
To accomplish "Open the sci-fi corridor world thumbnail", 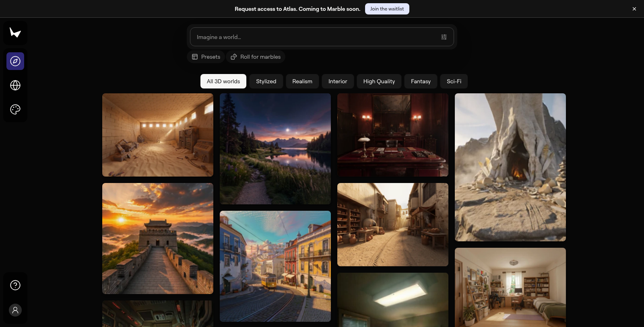I will click(158, 314).
